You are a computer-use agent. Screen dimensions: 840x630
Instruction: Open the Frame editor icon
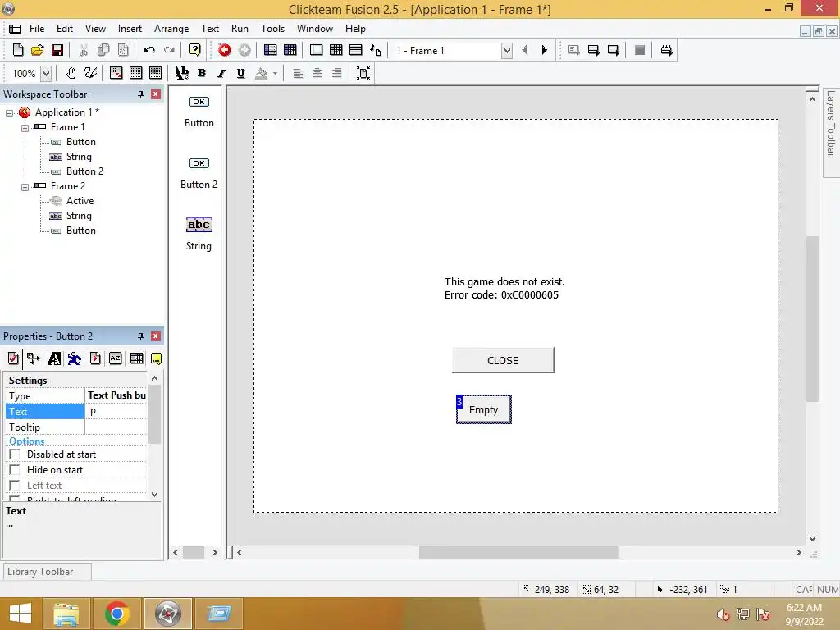316,50
